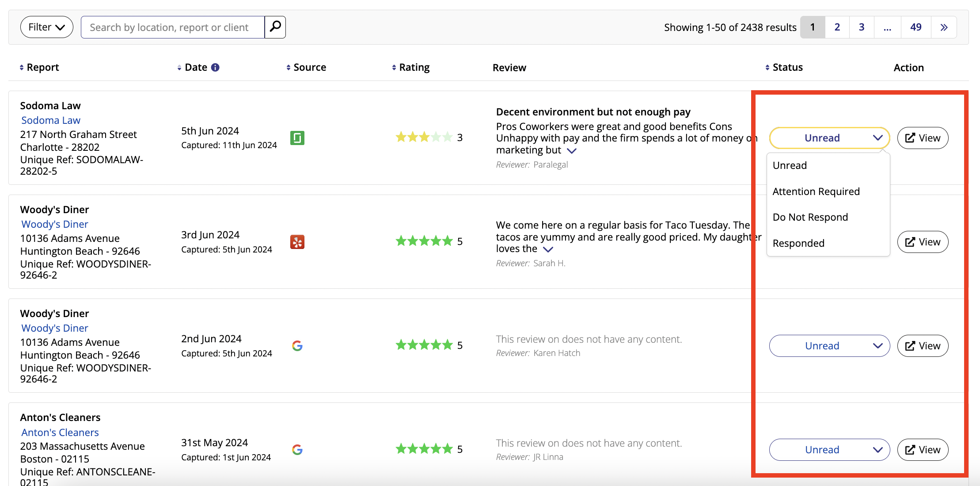Click the Google icon on Anton's Cleaners review
The height and width of the screenshot is (486, 980).
point(297,450)
